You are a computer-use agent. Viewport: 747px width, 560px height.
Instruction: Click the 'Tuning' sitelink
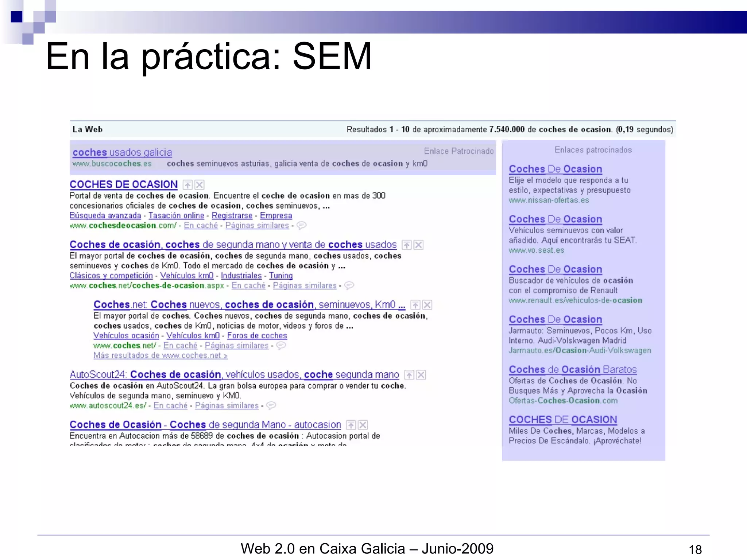tap(281, 276)
